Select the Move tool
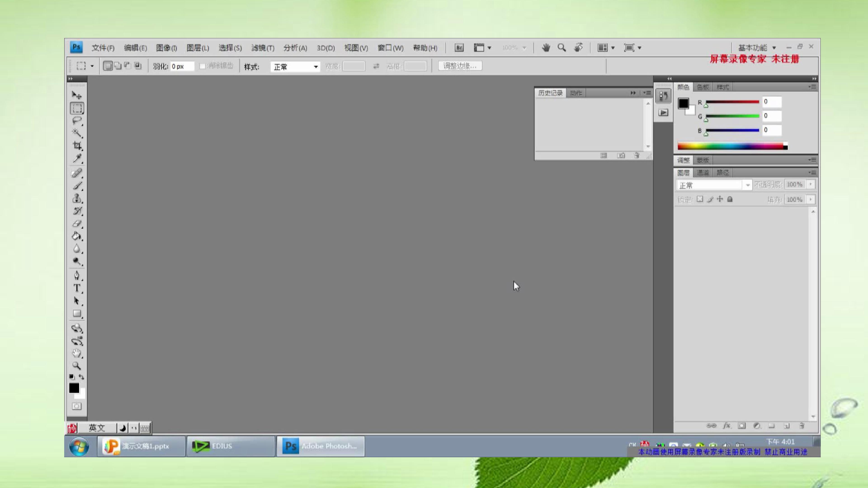Viewport: 868px width, 488px height. tap(77, 95)
